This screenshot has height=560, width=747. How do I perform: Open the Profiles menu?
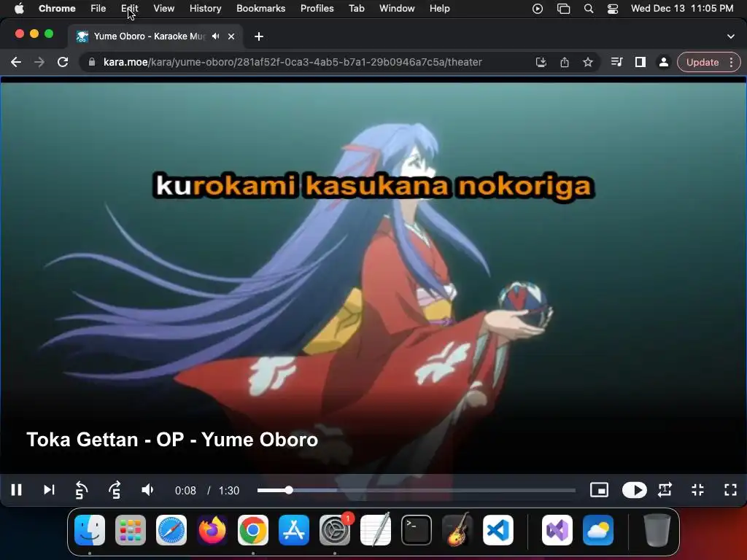click(x=317, y=9)
